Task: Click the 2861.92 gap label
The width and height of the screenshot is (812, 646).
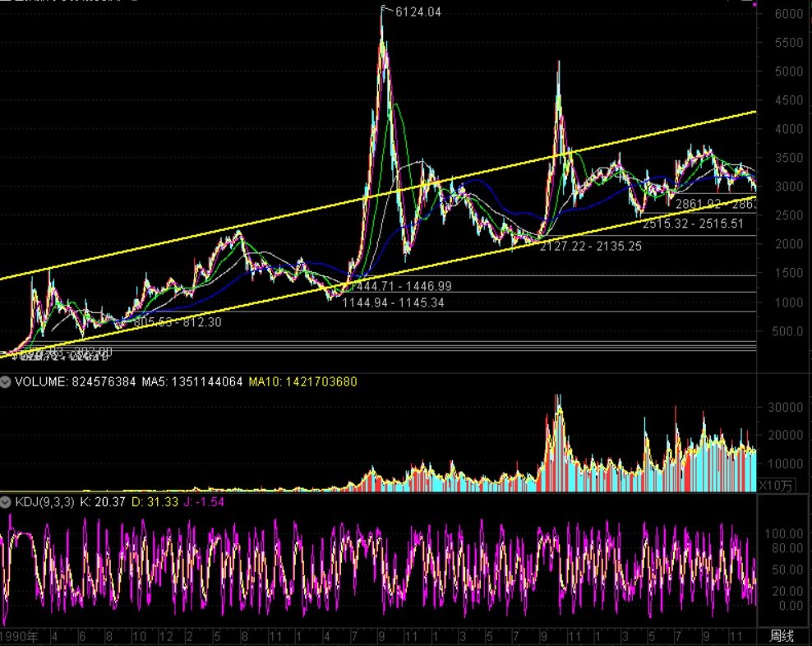Action: (x=716, y=204)
